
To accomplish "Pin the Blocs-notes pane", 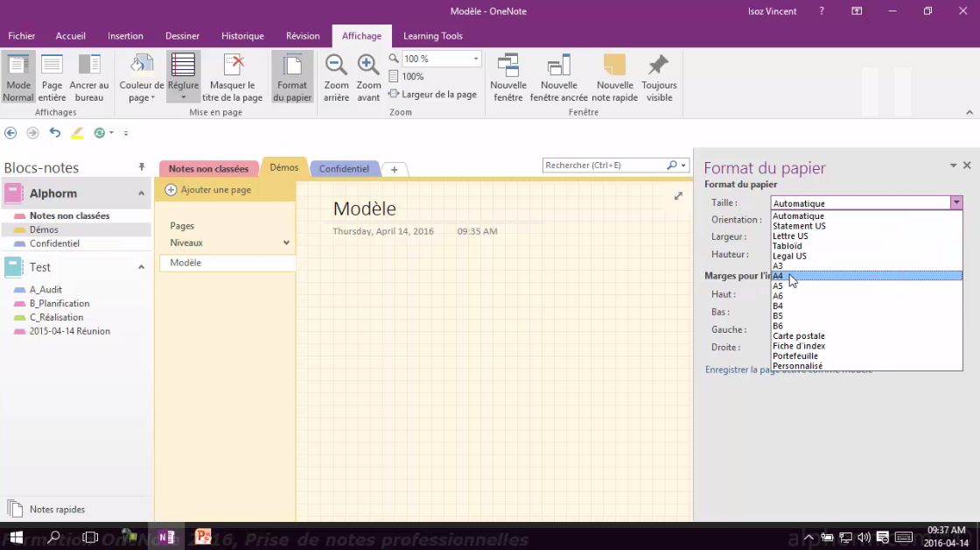I will 142,167.
